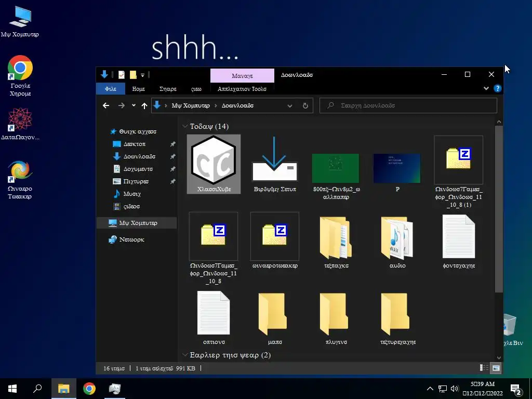This screenshot has width=532, height=399.
Task: Open the notification center
Action: pyautogui.click(x=516, y=389)
